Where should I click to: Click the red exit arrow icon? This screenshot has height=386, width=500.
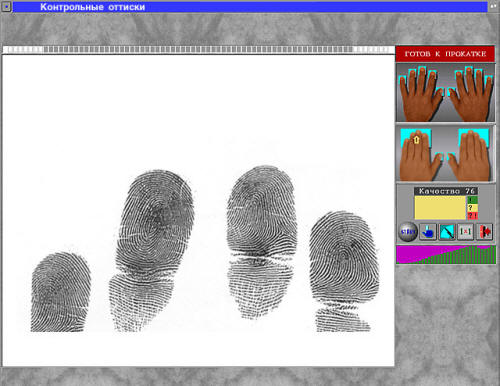point(485,232)
